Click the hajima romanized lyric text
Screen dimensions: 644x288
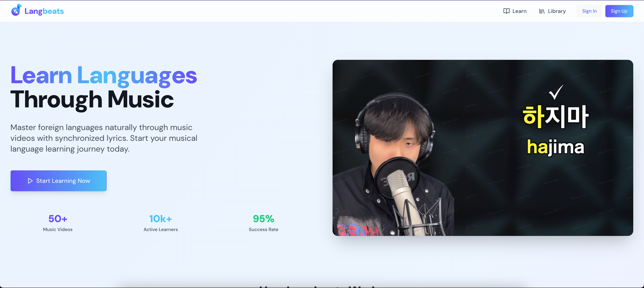[x=556, y=147]
